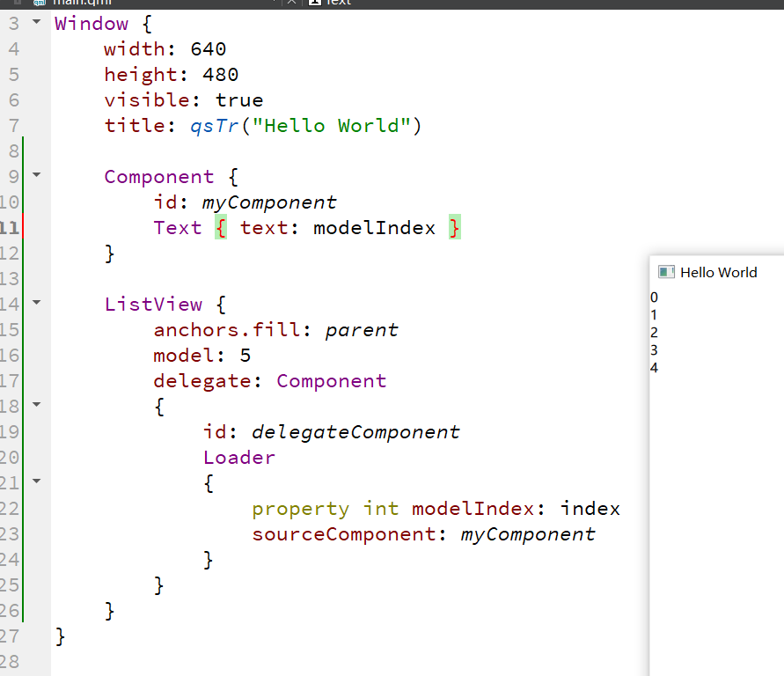Click the qsTr function call

(x=215, y=126)
